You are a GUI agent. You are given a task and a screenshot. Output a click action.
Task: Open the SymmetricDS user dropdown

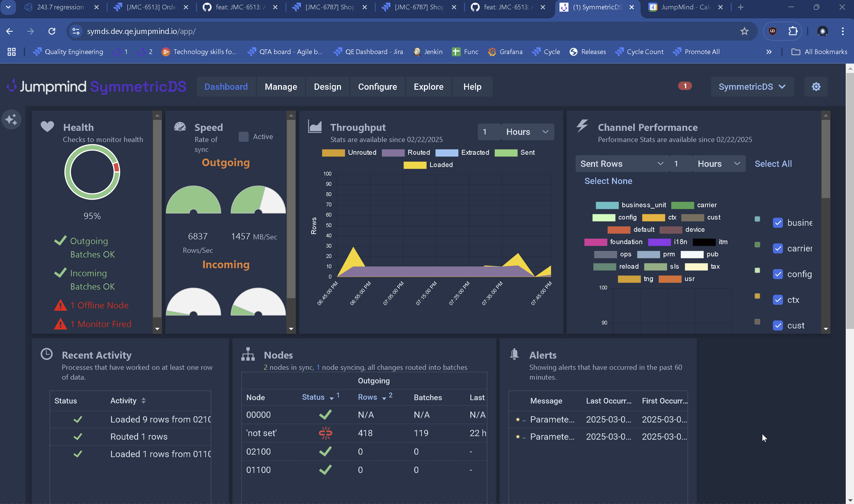coord(752,87)
